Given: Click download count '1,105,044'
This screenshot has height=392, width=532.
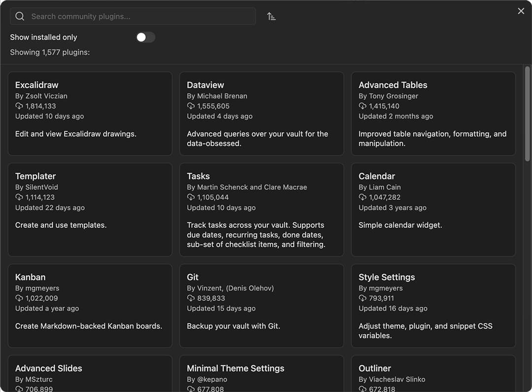Looking at the screenshot, I should pos(213,197).
